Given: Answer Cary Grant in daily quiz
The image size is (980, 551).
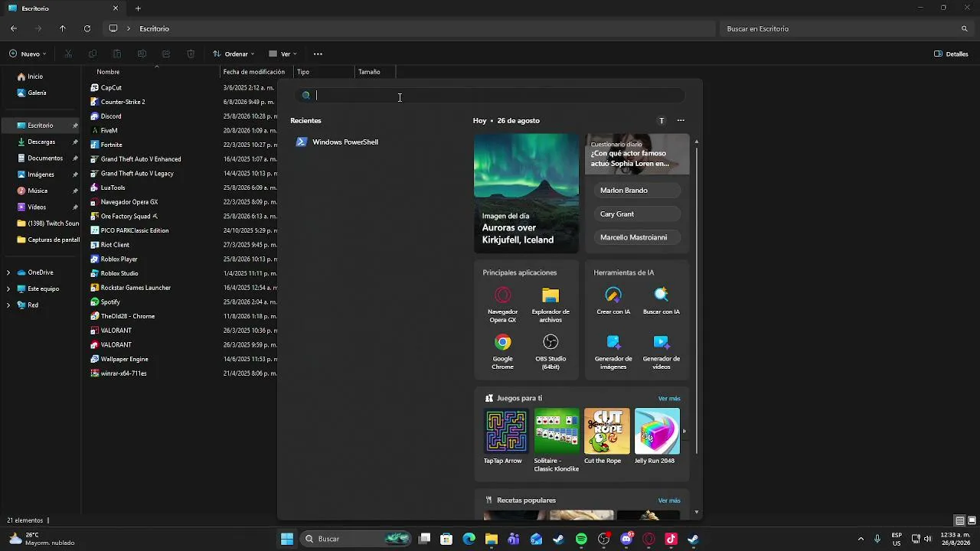Looking at the screenshot, I should (x=637, y=214).
